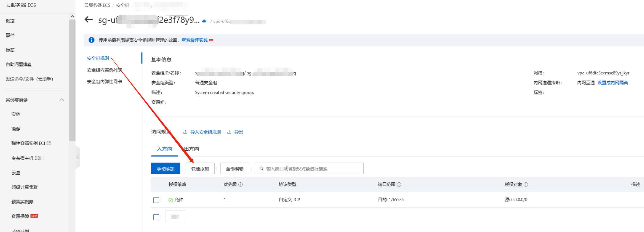Open 概览 in the sidebar
This screenshot has height=232, width=644.
[10, 21]
